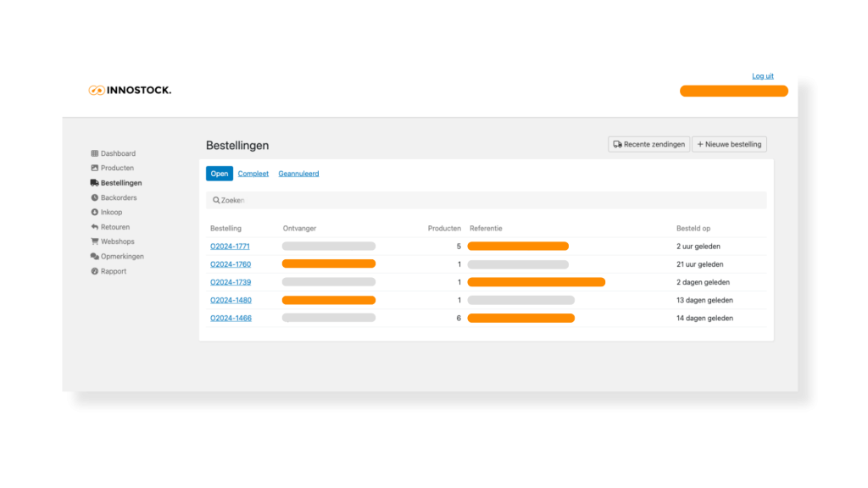Open the Recente zendingen page

pyautogui.click(x=648, y=145)
